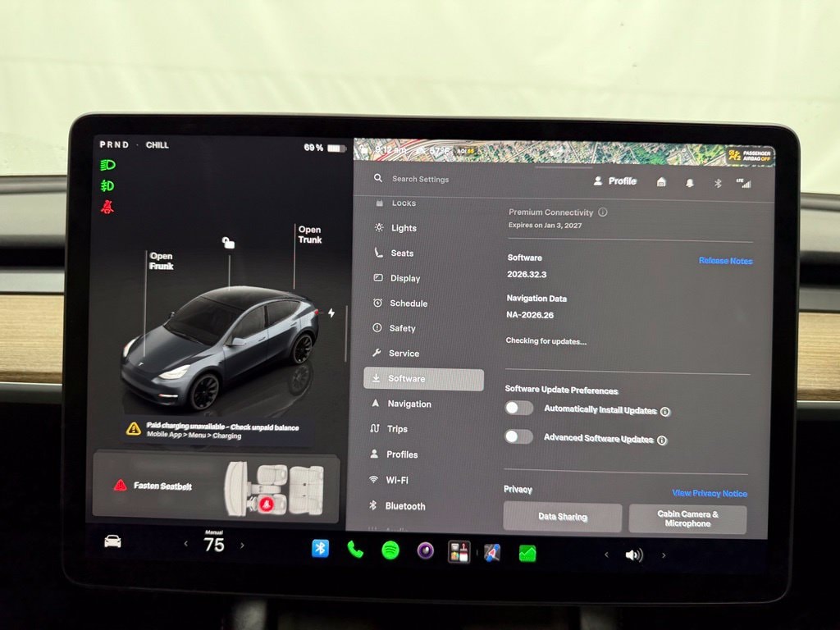Show info for Premium Connectivity

603,212
